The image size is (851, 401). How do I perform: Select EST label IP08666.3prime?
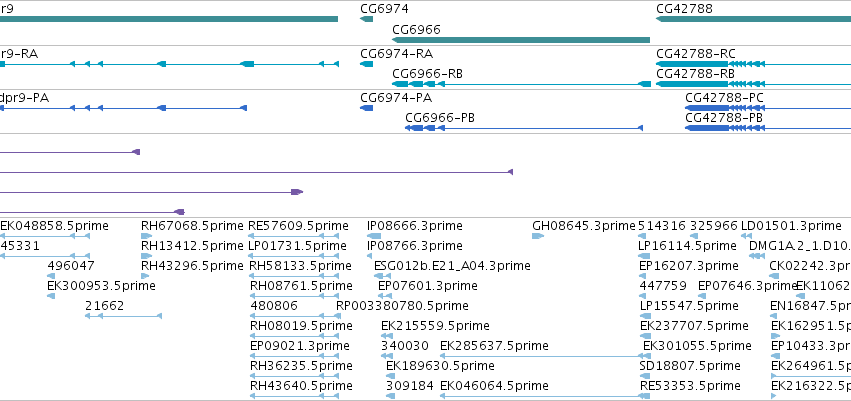coord(415,226)
